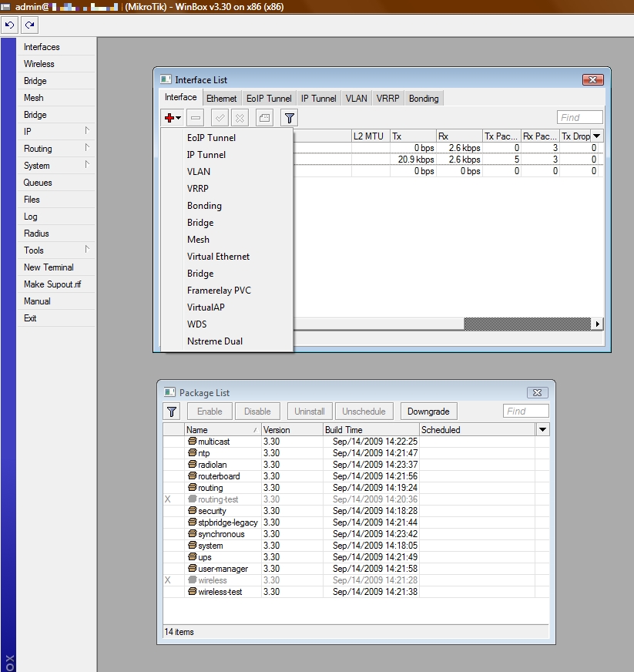Screen dimensions: 634x672
Task: Open Wireless in the sidebar
Action: tap(55, 64)
